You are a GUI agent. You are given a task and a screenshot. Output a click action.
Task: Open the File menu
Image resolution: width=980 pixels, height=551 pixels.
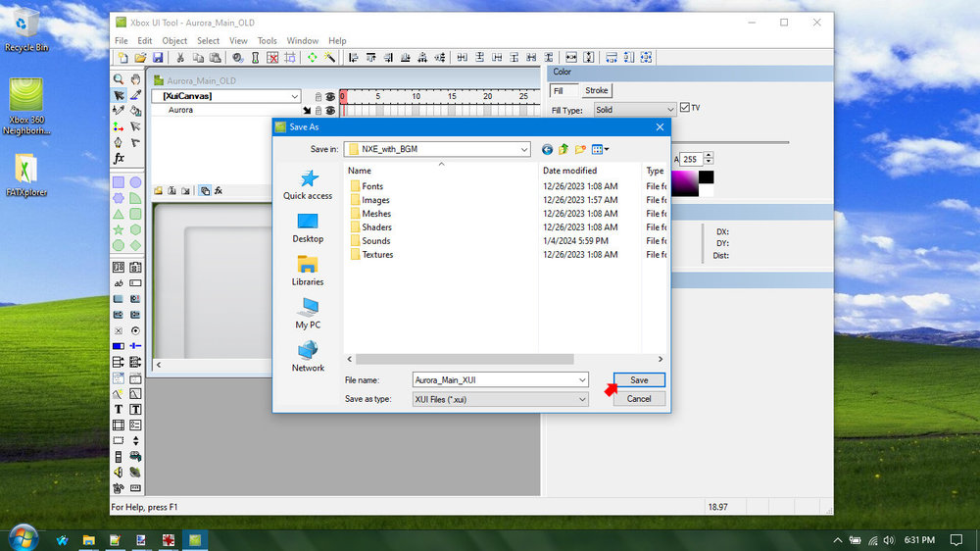pyautogui.click(x=122, y=40)
